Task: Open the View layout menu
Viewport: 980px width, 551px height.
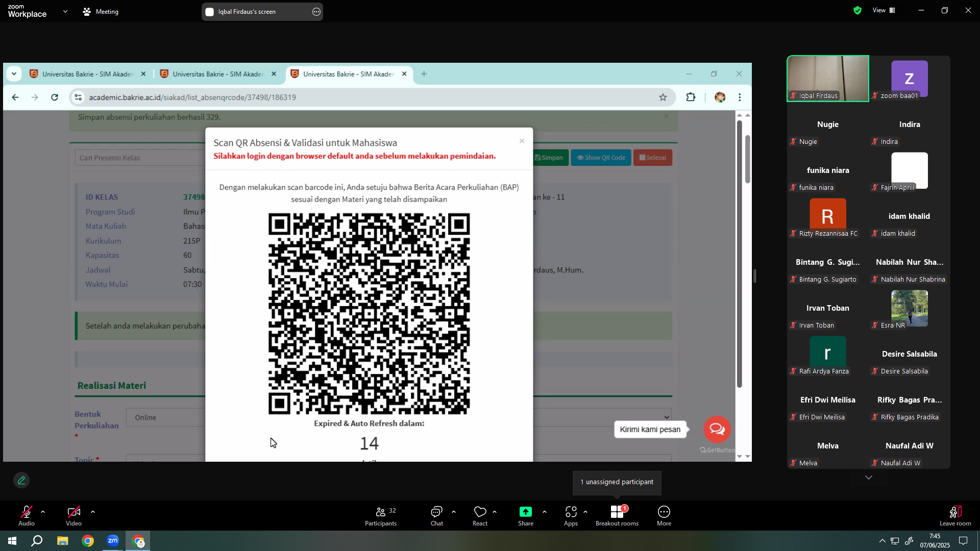Action: pos(884,10)
